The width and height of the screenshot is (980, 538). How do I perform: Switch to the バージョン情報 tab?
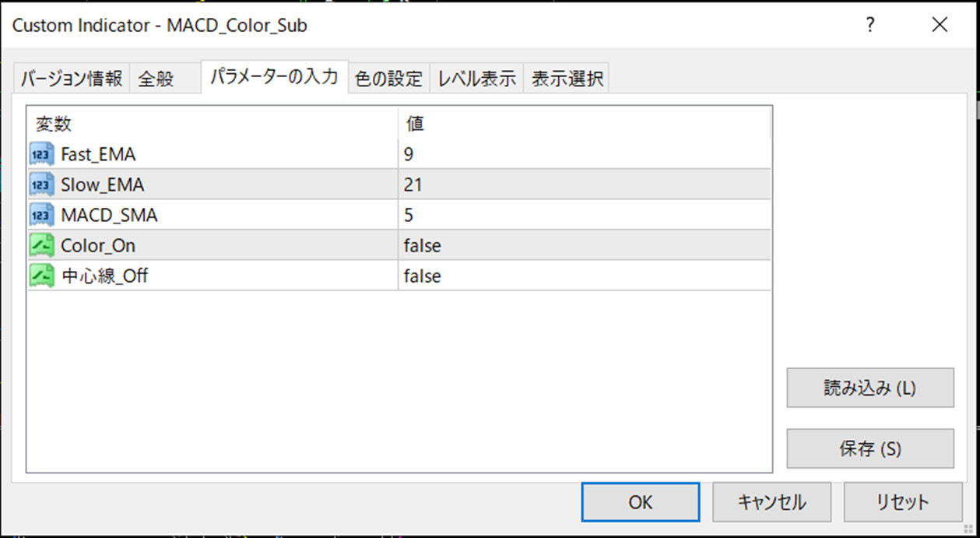(x=71, y=79)
